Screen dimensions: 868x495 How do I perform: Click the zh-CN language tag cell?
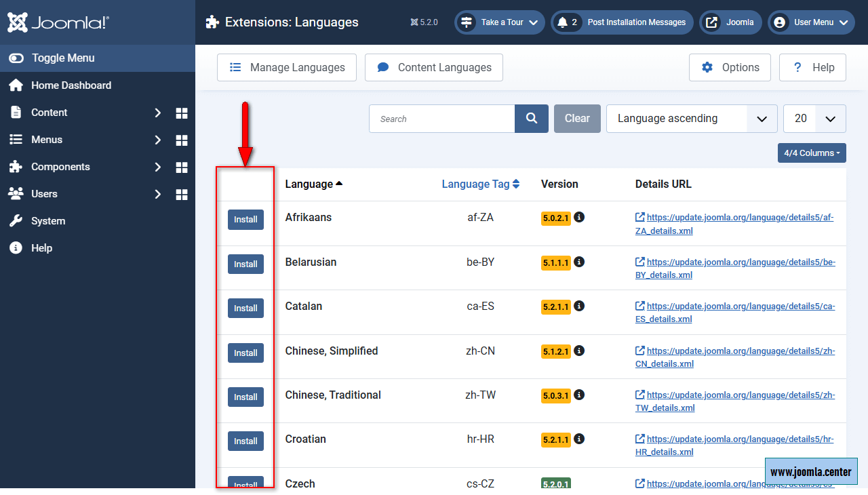pyautogui.click(x=481, y=351)
